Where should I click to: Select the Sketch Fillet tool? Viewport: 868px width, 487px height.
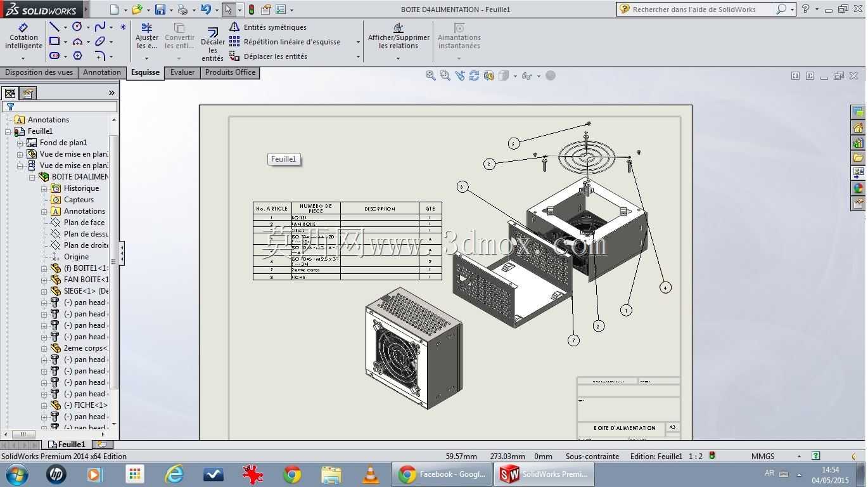[99, 56]
